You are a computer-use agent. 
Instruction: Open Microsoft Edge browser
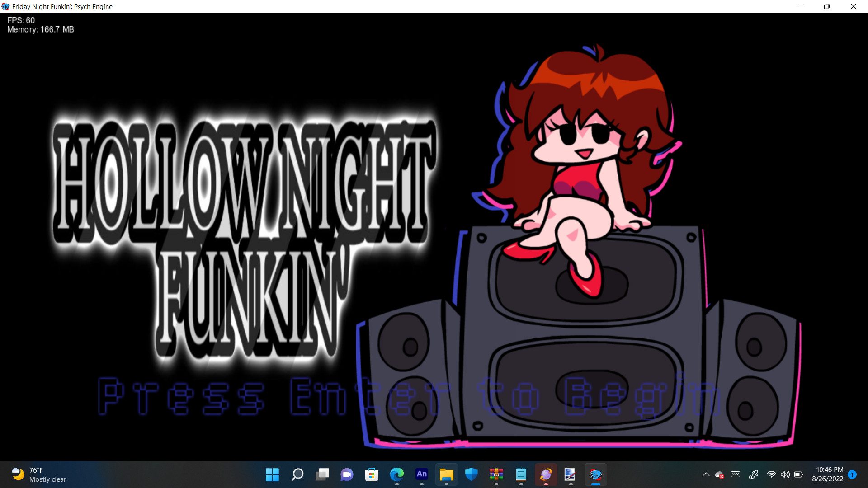click(x=396, y=474)
